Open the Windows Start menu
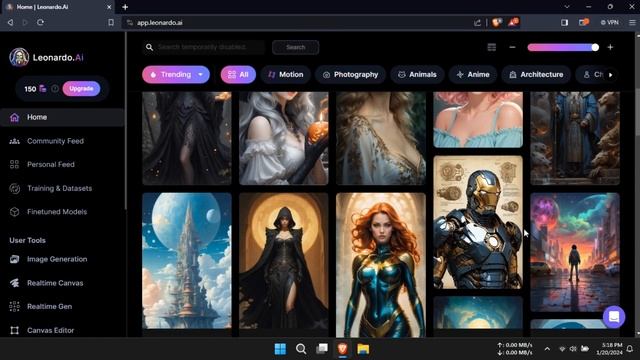This screenshot has height=360, width=640. pyautogui.click(x=280, y=349)
